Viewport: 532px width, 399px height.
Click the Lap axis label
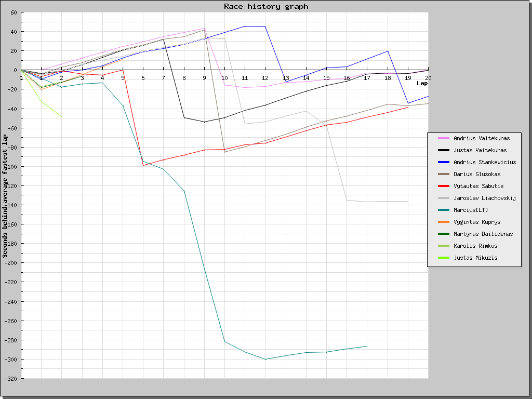pos(422,84)
